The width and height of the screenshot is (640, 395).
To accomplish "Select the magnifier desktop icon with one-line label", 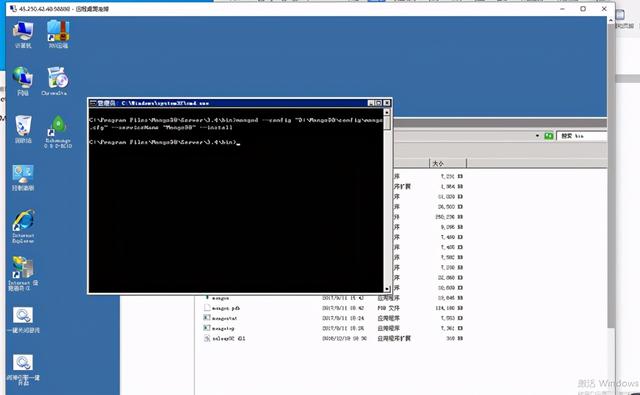I will [23, 320].
